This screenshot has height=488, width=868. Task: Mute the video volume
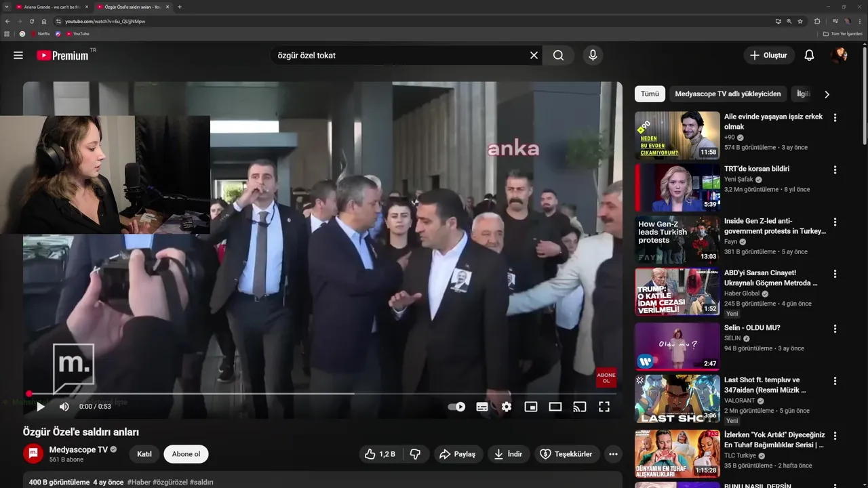coord(64,407)
